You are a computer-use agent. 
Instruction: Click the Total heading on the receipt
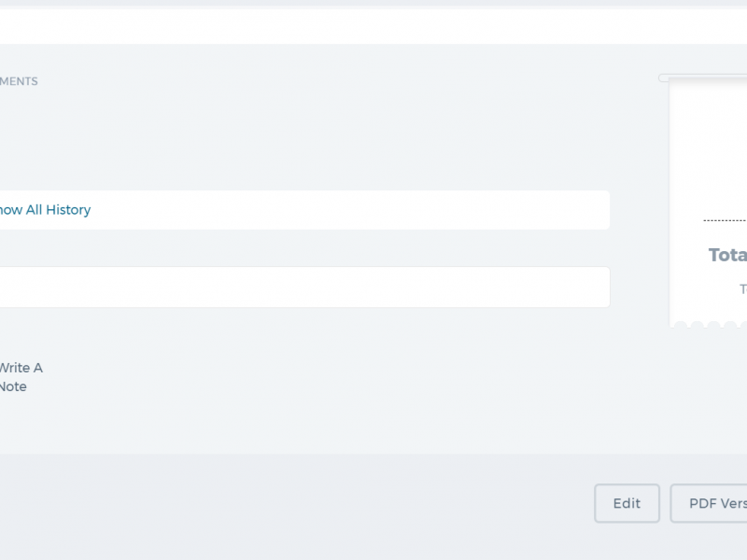(727, 255)
